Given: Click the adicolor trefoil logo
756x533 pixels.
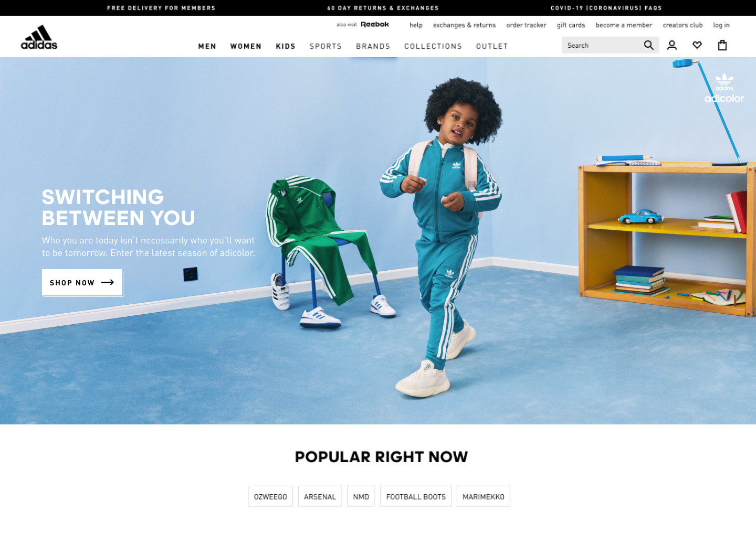Looking at the screenshot, I should click(x=724, y=88).
